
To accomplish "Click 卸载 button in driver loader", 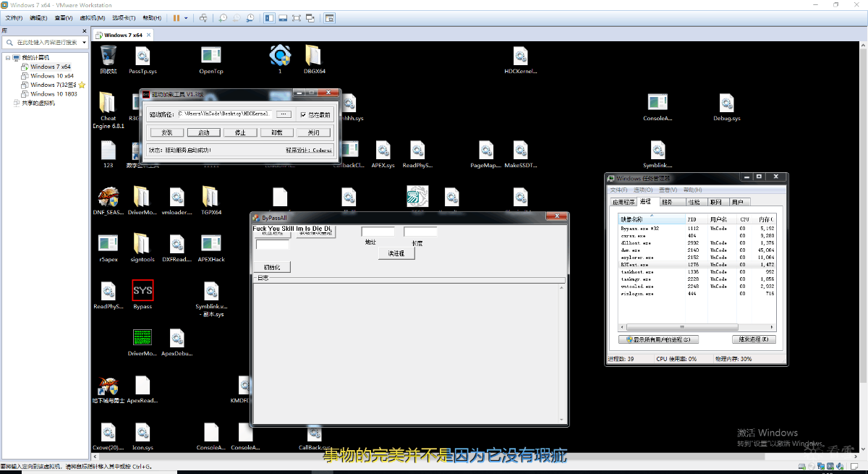I will [276, 132].
